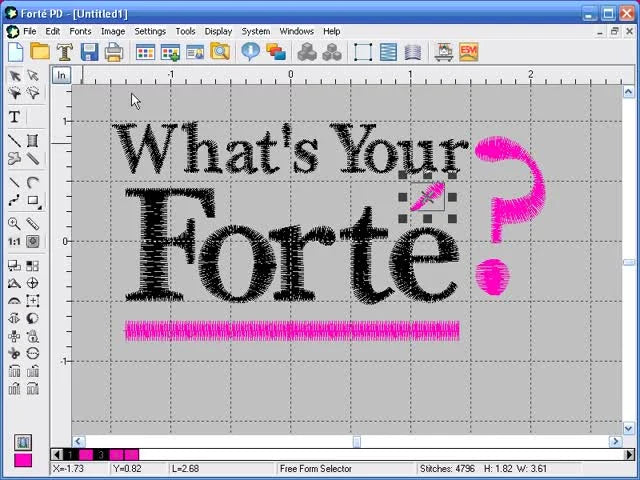Screen dimensions: 640x480
Task: Select the thread spool column stitch tool
Action: coord(33,141)
